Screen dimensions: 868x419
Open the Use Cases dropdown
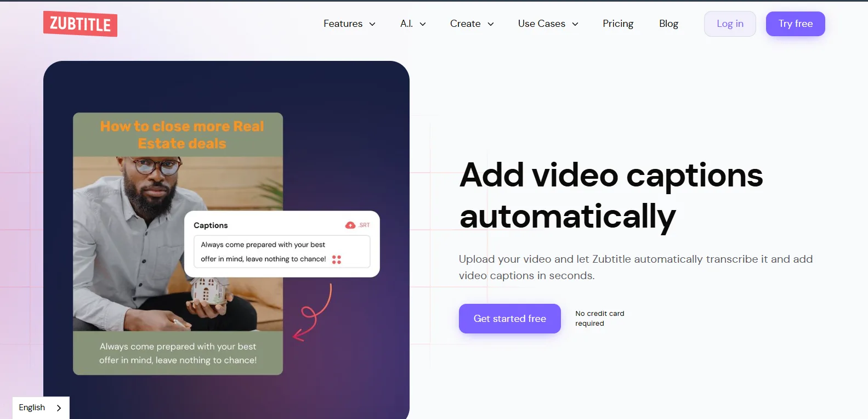tap(548, 24)
